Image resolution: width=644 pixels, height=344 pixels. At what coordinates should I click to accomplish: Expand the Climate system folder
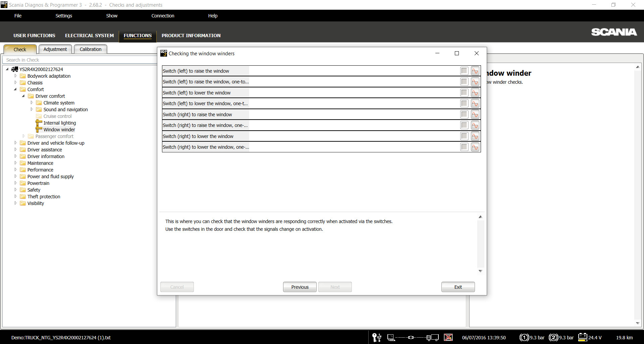[32, 103]
